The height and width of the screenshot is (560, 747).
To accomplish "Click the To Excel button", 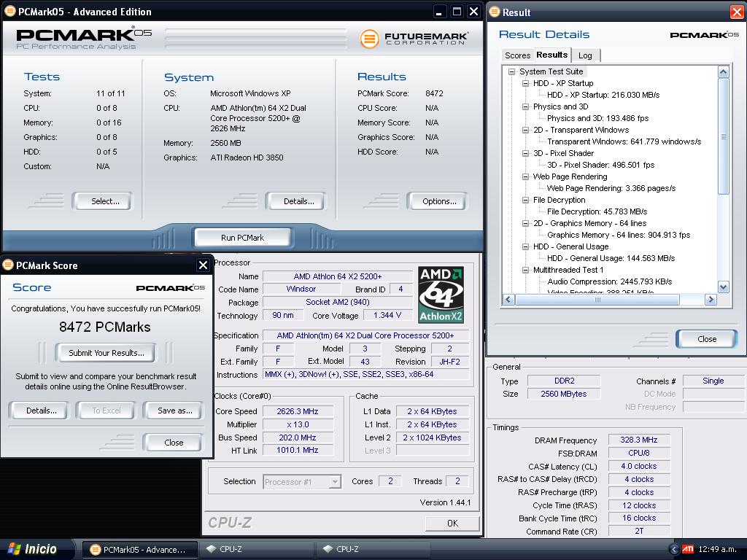I will [x=107, y=411].
